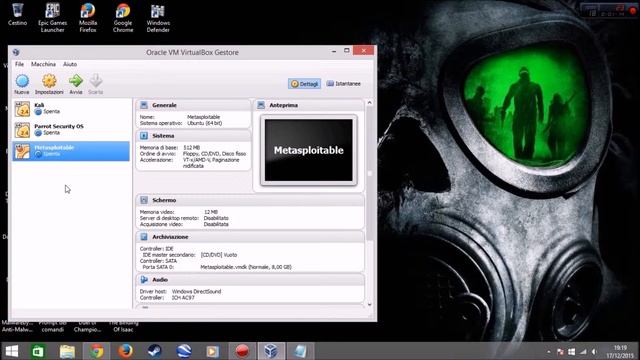Open the Audio section header
The width and height of the screenshot is (640, 360).
[250, 280]
